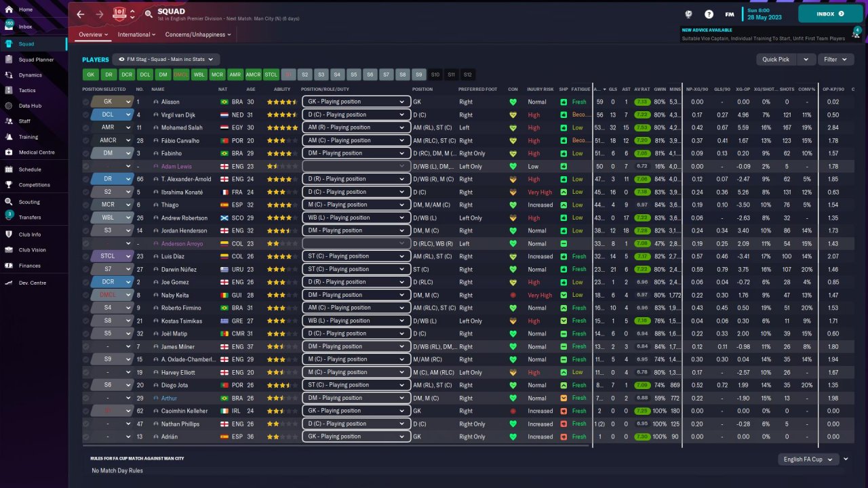Screen dimensions: 868x488
Task: Click the Quick Pick button
Action: click(x=776, y=60)
